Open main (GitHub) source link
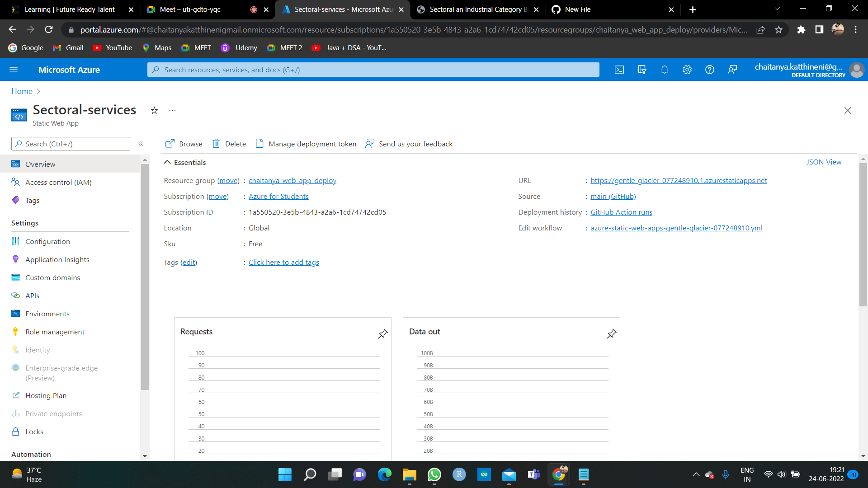 (613, 197)
